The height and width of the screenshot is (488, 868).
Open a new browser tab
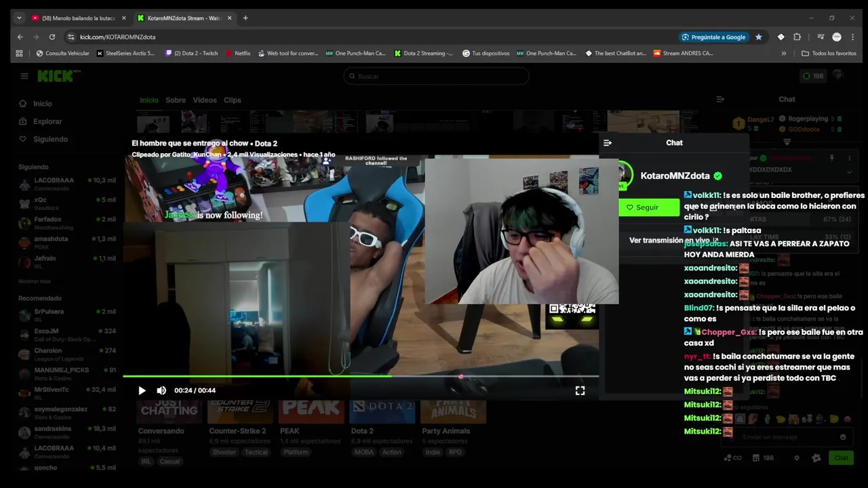pos(245,18)
